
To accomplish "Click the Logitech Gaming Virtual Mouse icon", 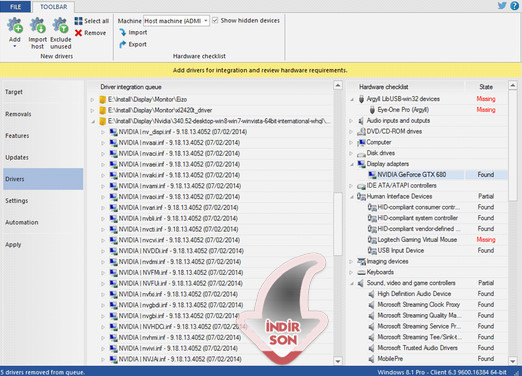I will tap(372, 240).
